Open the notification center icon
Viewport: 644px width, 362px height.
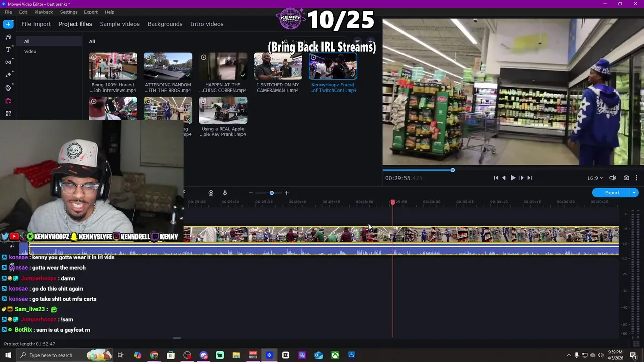coord(633,355)
